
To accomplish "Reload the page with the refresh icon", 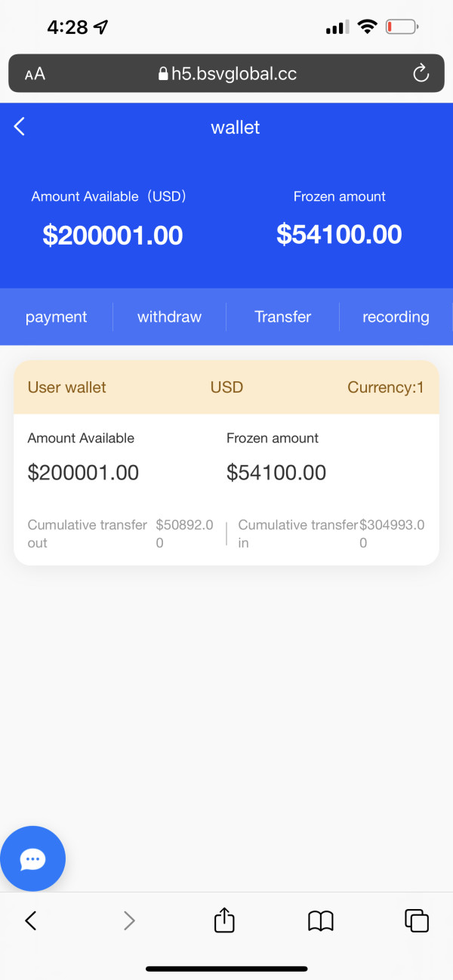I will tap(421, 73).
